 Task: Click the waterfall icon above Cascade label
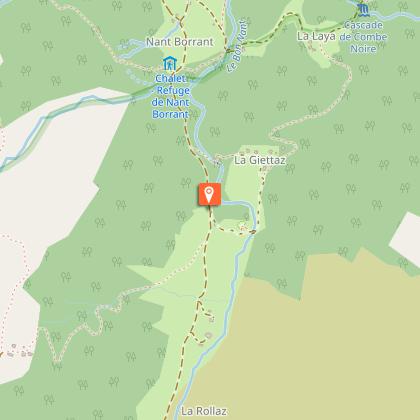click(363, 10)
